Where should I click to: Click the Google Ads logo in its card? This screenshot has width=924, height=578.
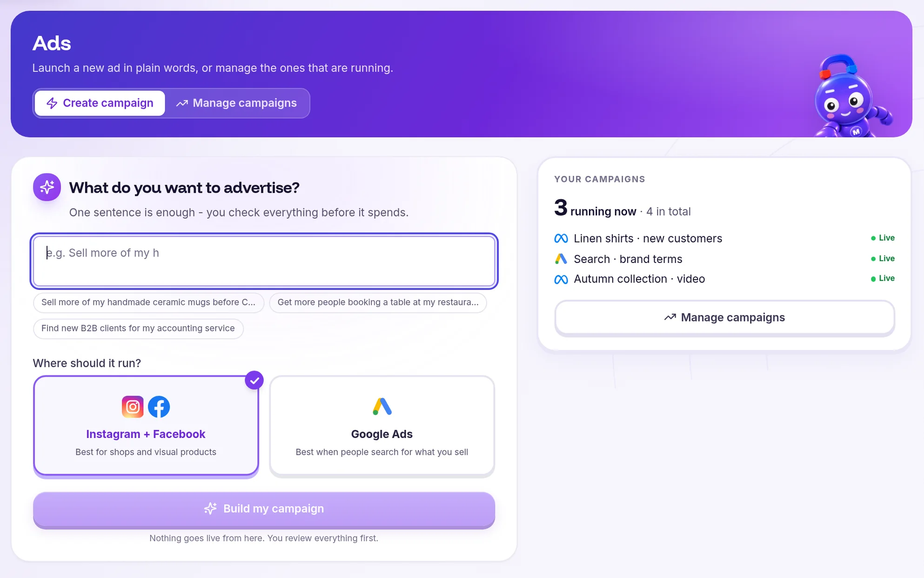pos(382,406)
